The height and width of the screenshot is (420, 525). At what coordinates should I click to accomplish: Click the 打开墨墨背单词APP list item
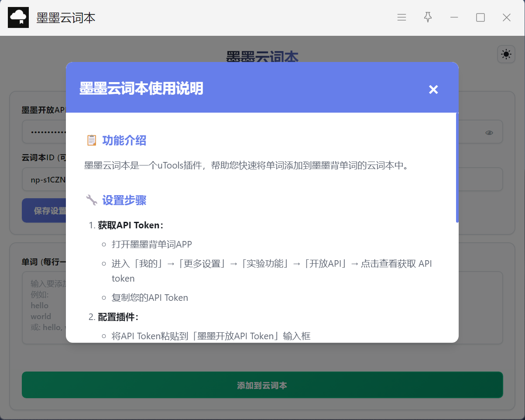[152, 244]
